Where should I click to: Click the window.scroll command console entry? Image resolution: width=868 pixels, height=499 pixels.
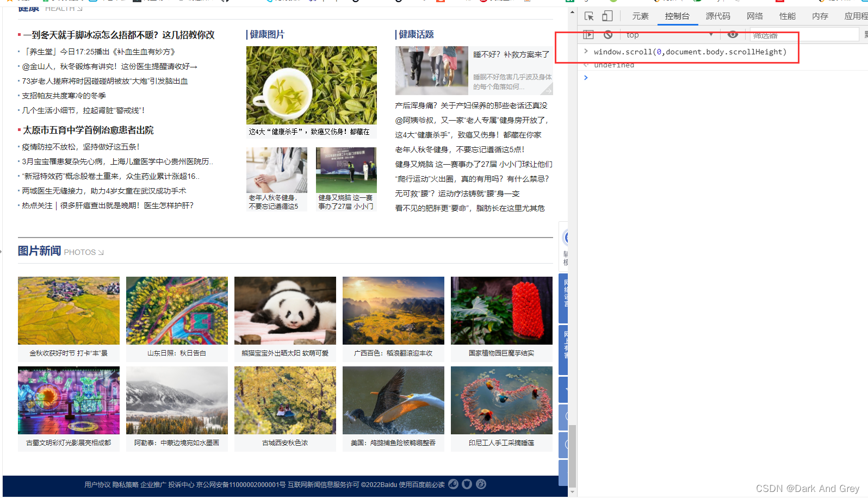(x=690, y=52)
